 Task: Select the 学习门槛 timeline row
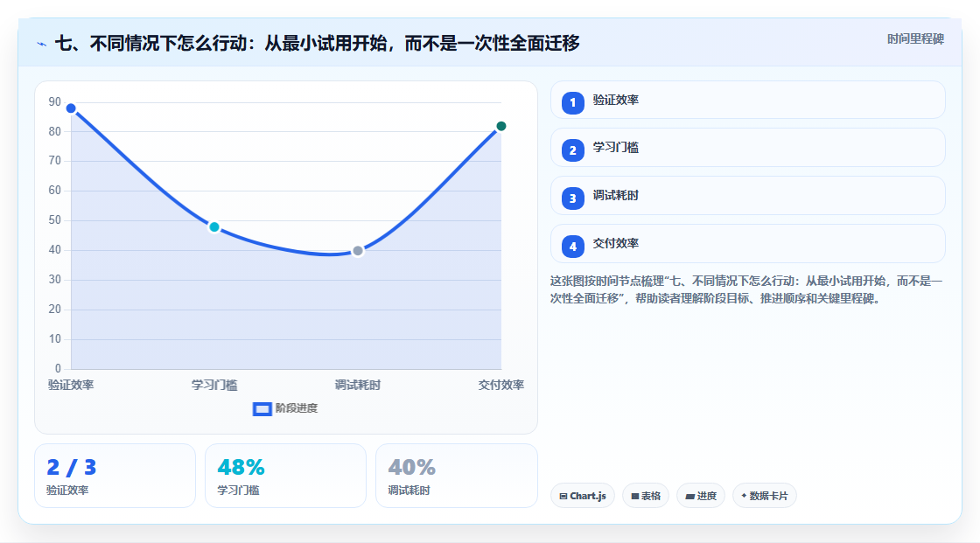[747, 148]
